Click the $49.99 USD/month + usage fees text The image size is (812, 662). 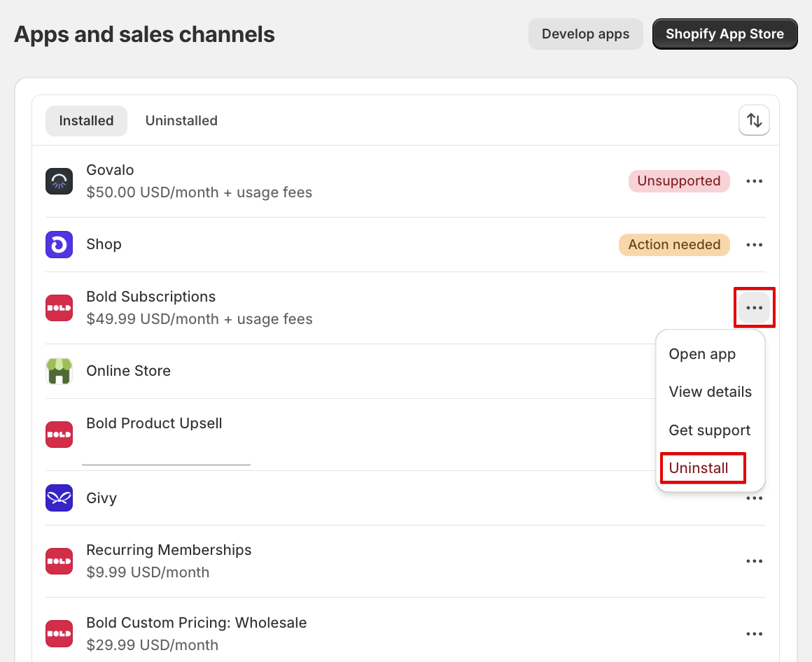coord(199,319)
